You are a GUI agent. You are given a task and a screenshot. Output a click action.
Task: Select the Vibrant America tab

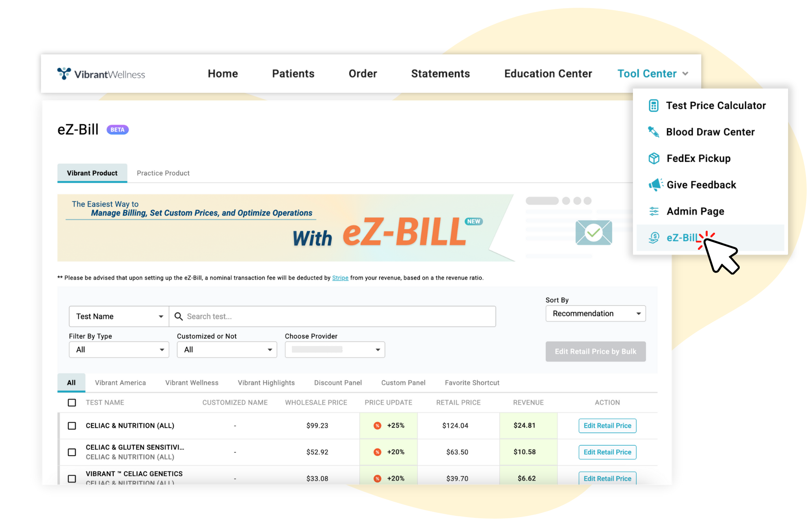tap(120, 383)
